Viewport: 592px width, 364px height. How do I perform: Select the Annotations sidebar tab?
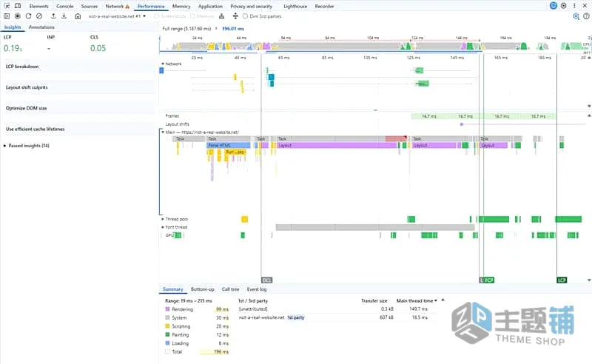click(x=41, y=27)
